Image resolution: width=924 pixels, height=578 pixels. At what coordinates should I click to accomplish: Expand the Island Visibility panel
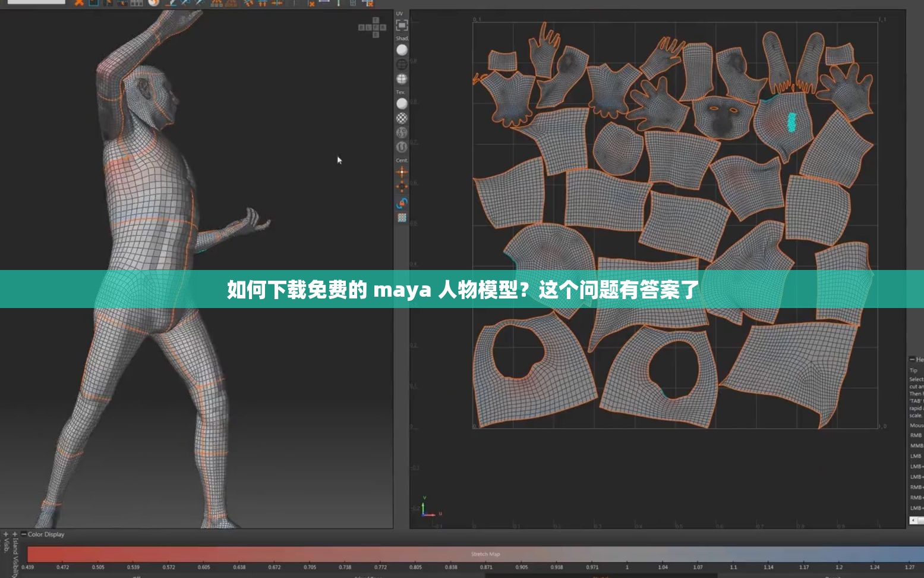(15, 534)
